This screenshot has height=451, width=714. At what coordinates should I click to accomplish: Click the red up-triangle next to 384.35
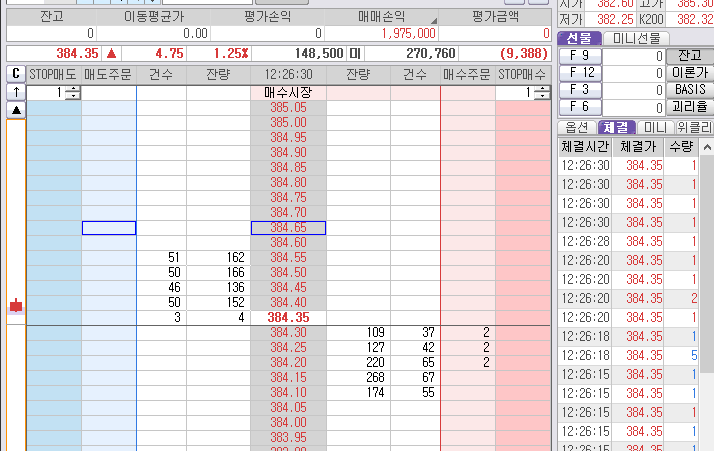tap(112, 54)
